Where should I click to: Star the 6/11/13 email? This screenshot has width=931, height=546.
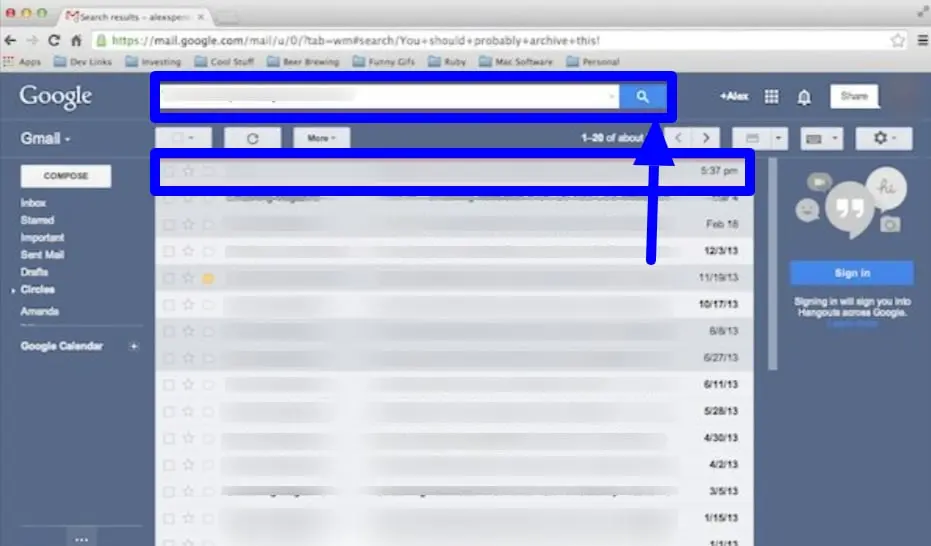click(x=188, y=385)
